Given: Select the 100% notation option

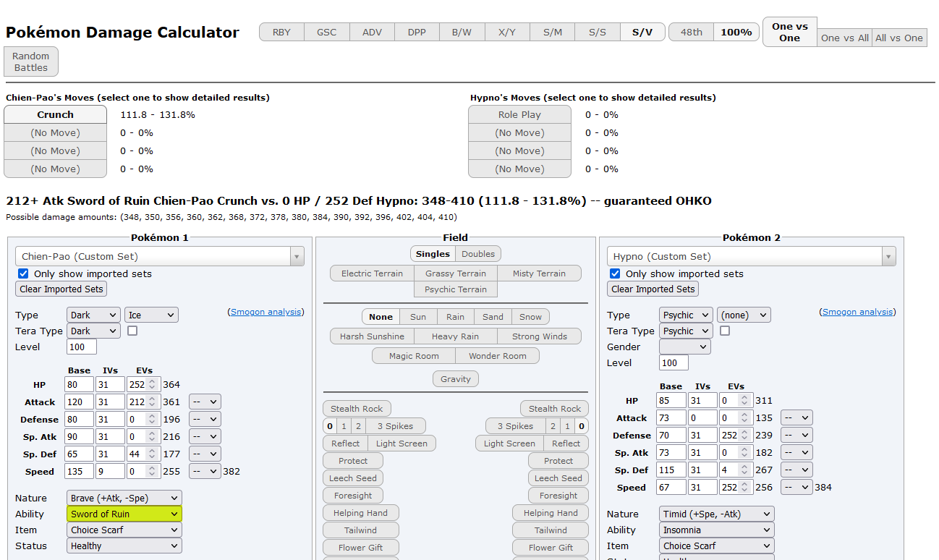Looking at the screenshot, I should [x=736, y=32].
